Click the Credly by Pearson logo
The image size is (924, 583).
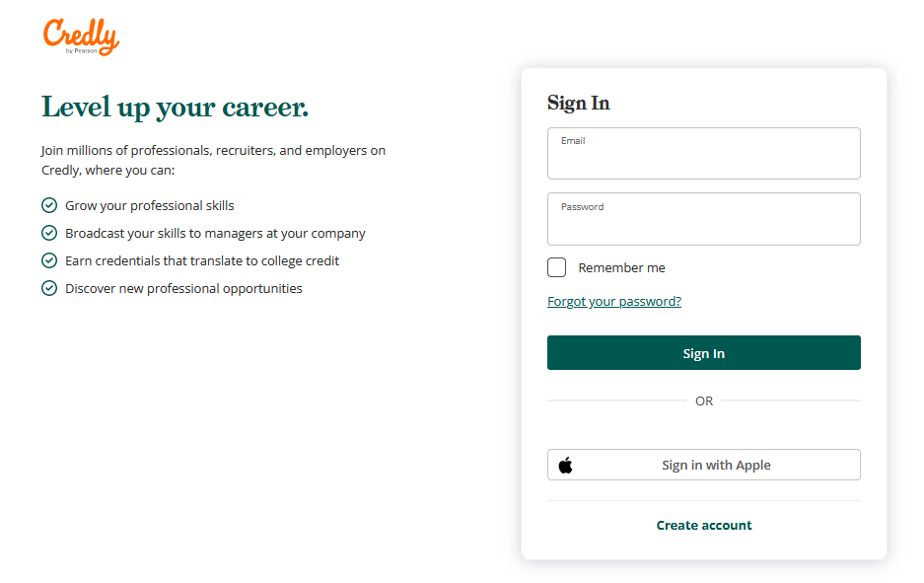(81, 36)
